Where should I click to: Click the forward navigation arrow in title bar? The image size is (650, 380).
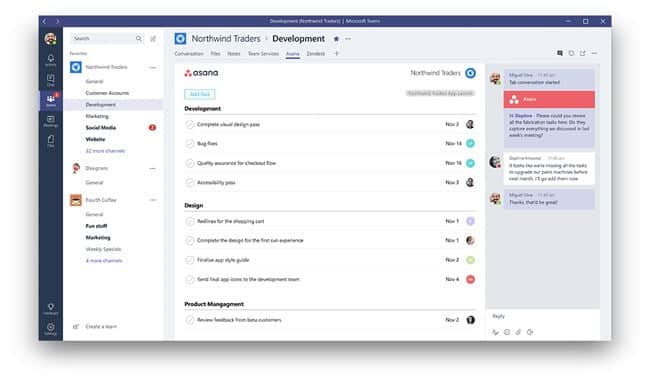pos(58,21)
